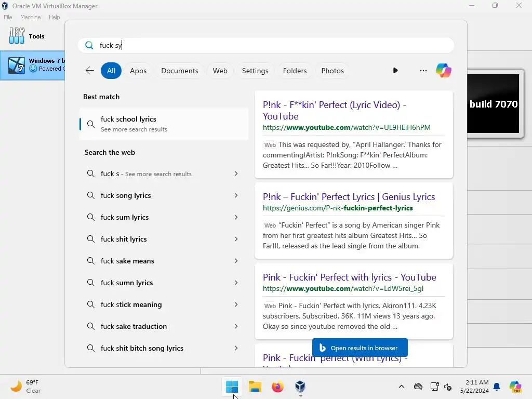Switch to the Web filter tab
The image size is (532, 399).
[220, 71]
